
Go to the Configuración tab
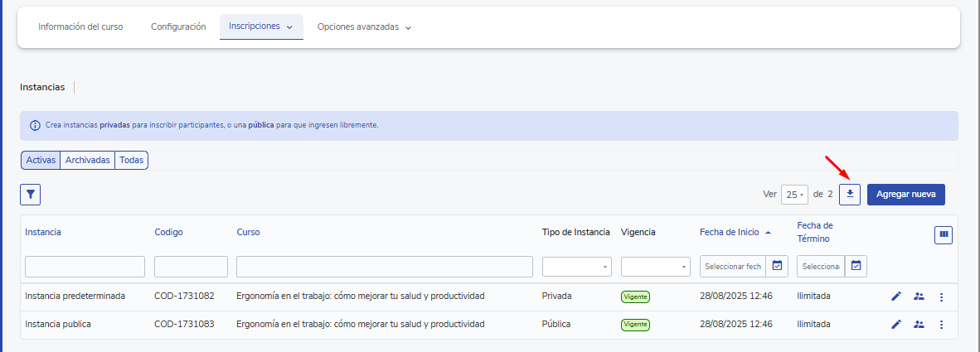[178, 27]
